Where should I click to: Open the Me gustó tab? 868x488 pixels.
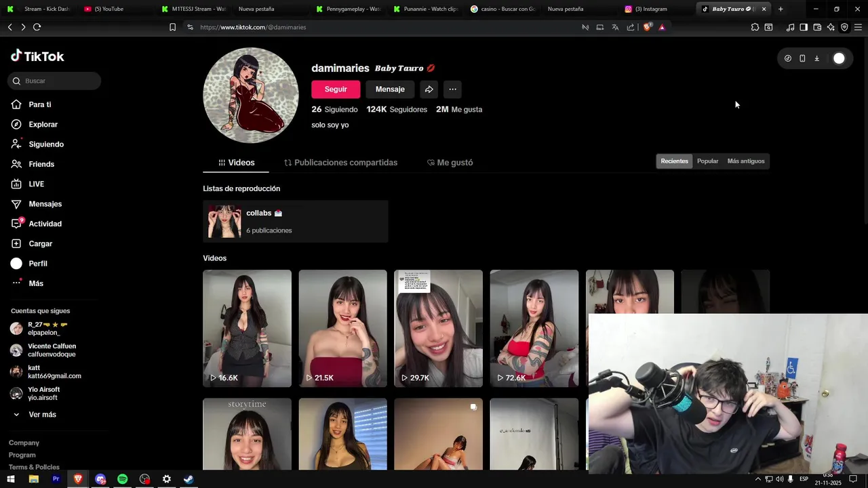[x=450, y=163]
